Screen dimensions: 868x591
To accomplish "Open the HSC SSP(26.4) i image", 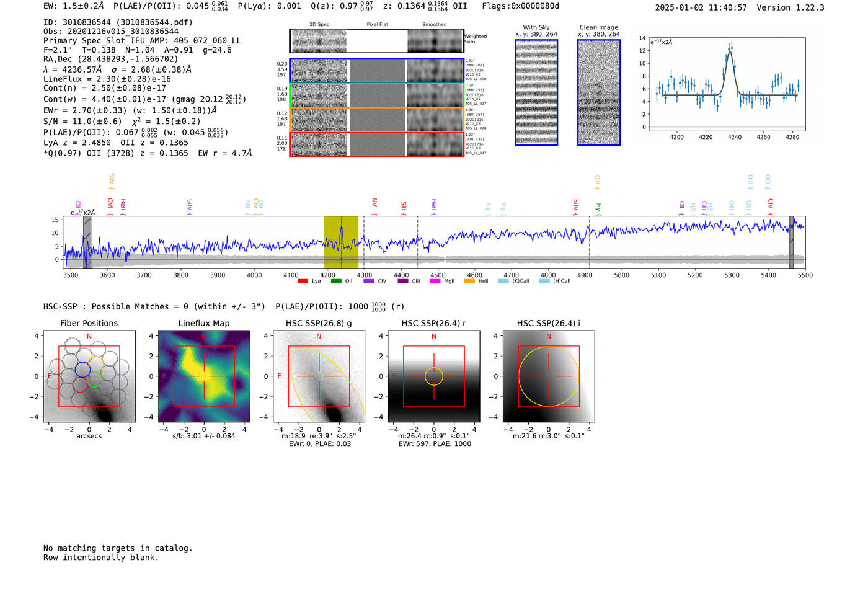I will pyautogui.click(x=548, y=376).
